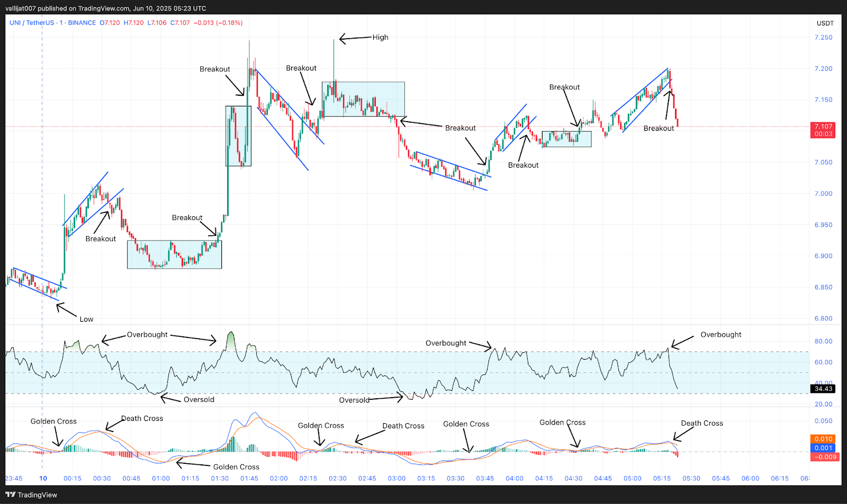
Task: Click the 0.050 MACD axis label
Action: [x=823, y=421]
